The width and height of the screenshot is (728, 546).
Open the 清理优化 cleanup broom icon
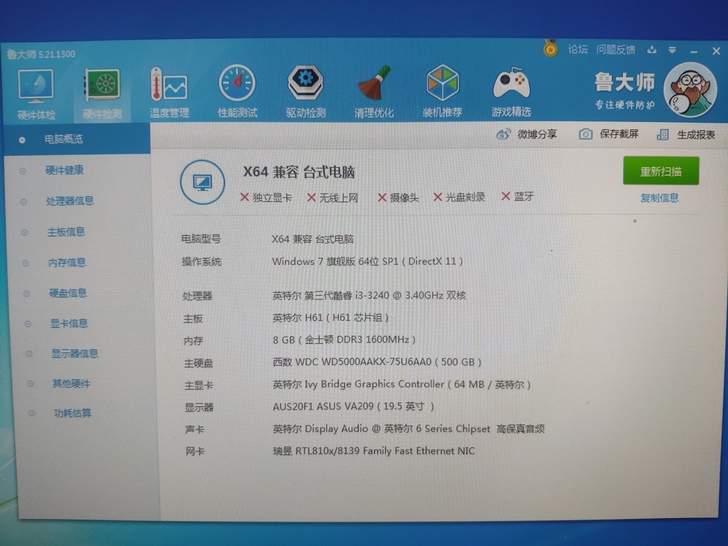(x=374, y=91)
